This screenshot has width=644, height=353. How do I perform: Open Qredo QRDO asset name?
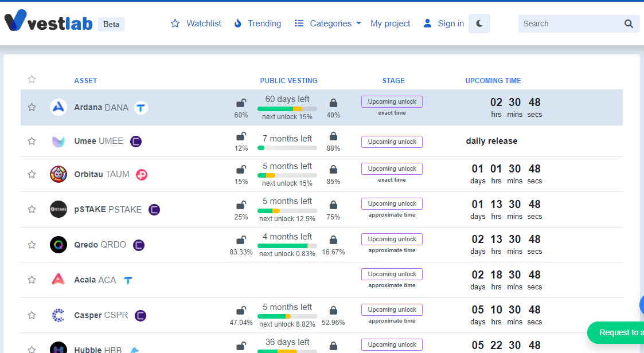(x=100, y=245)
